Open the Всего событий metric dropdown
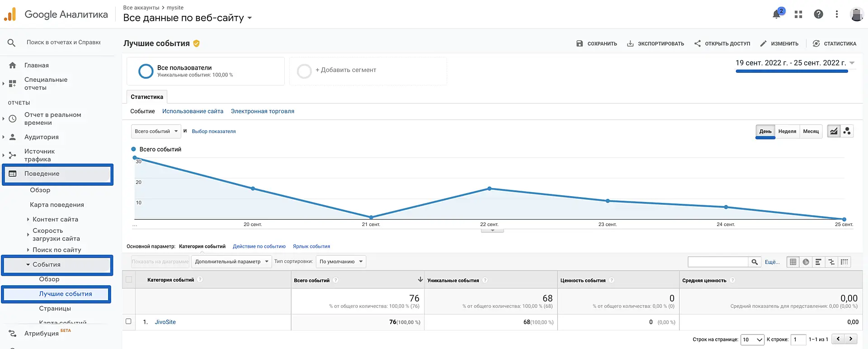The image size is (868, 349). tap(156, 132)
